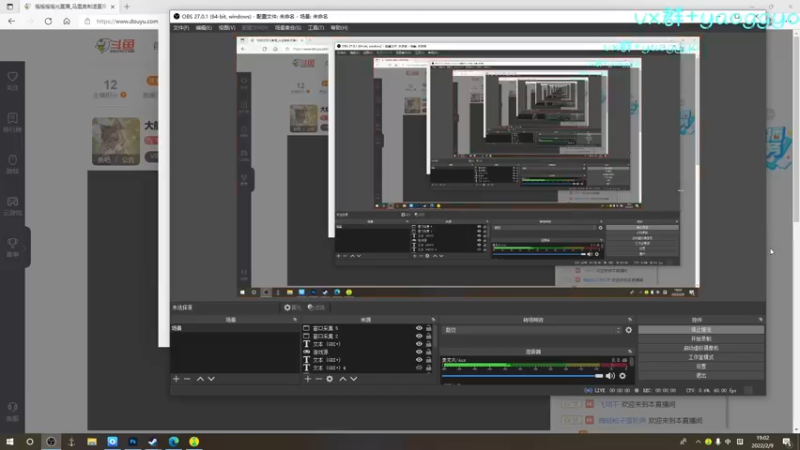Reload the browser page
Viewport: 800px width, 450px height.
point(48,21)
